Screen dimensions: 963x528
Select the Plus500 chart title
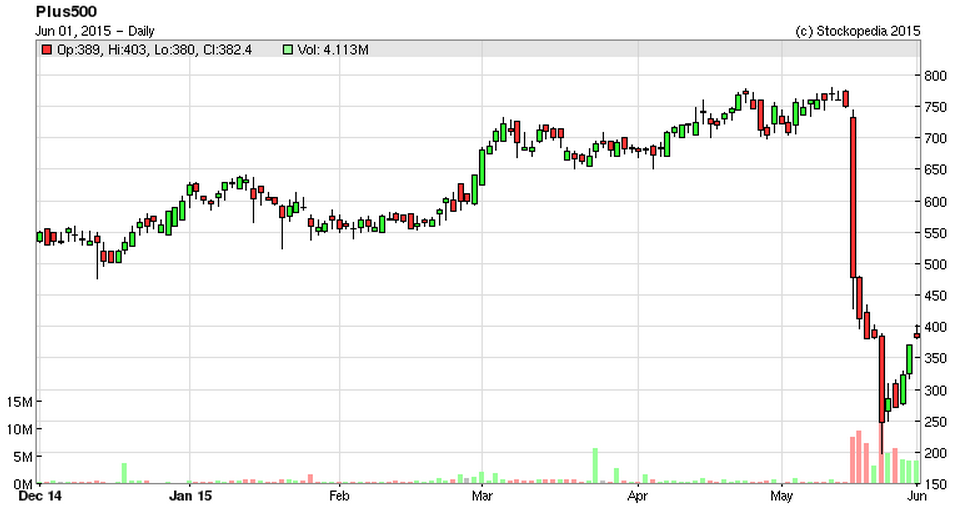(66, 12)
